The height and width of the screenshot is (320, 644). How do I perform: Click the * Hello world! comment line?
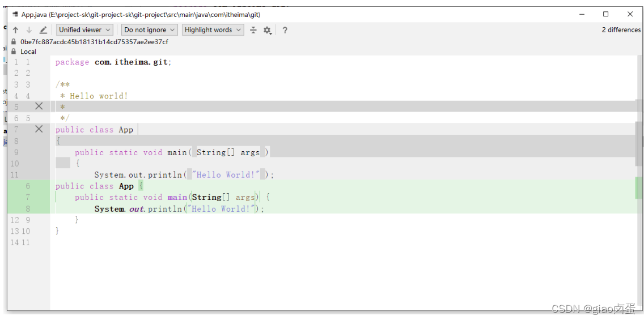(x=94, y=96)
